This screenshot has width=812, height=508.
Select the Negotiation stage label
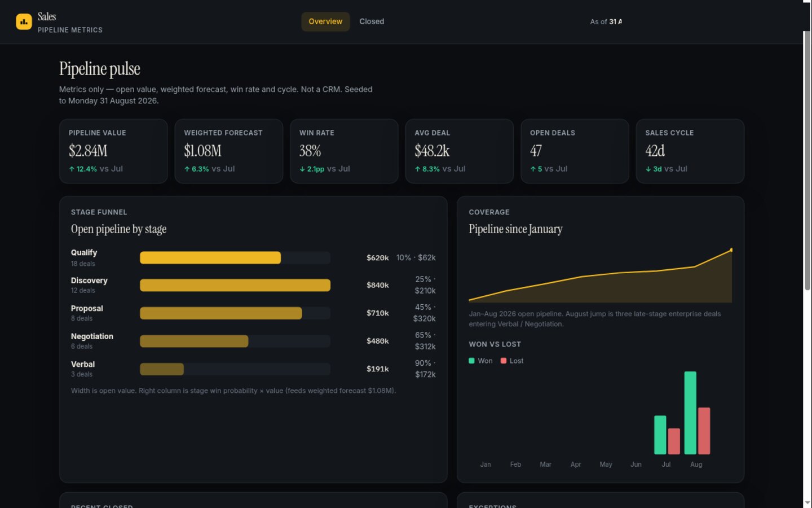click(92, 336)
